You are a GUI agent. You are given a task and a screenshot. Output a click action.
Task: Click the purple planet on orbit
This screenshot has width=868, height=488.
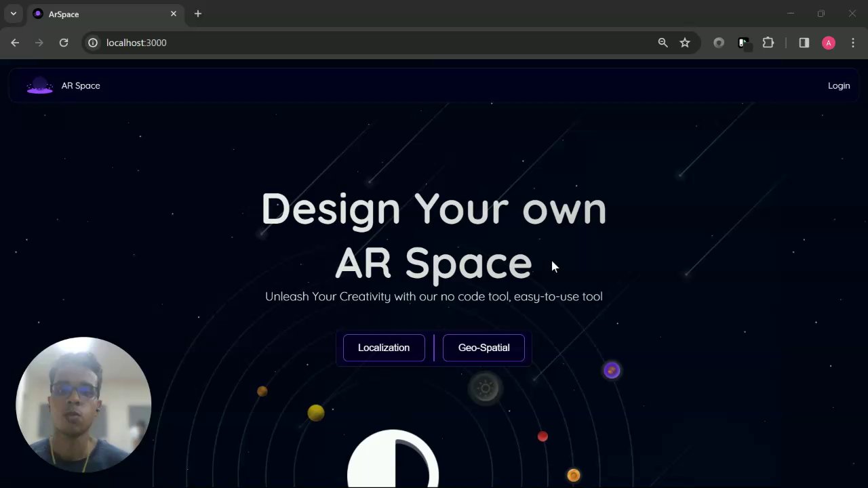coord(612,370)
